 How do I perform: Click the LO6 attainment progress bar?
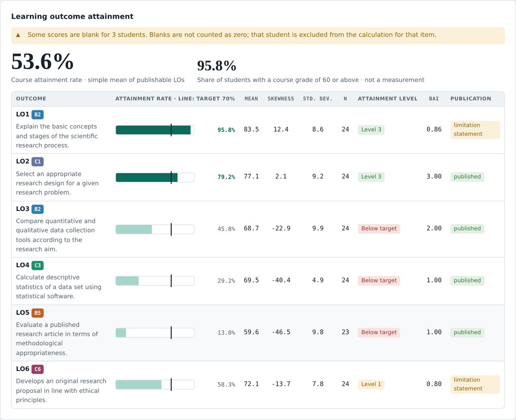click(x=155, y=384)
